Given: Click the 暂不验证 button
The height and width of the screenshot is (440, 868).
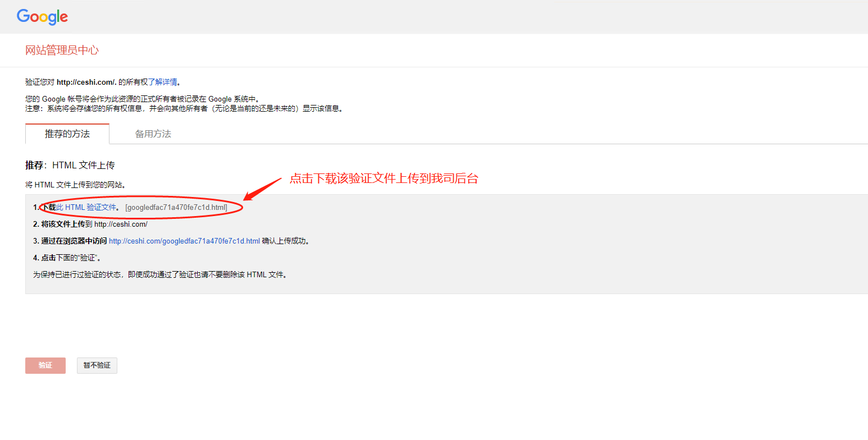Looking at the screenshot, I should (97, 365).
